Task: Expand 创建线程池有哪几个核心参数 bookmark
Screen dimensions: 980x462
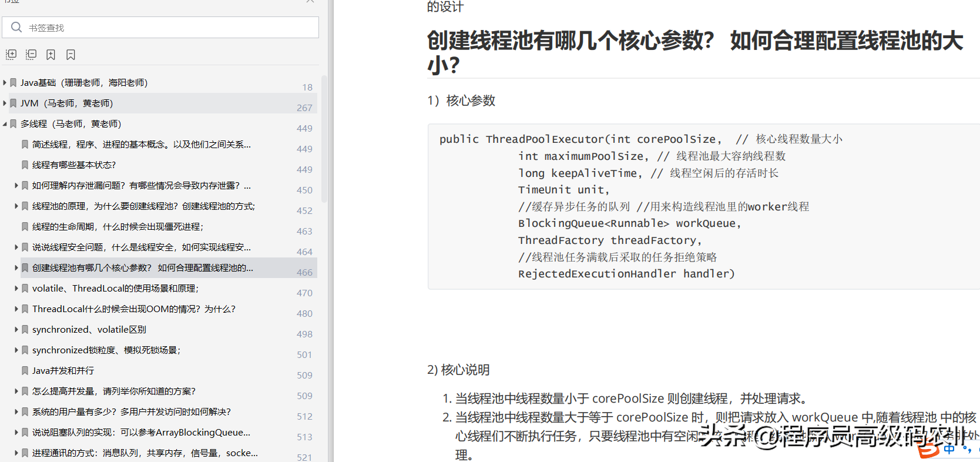Action: pos(16,268)
